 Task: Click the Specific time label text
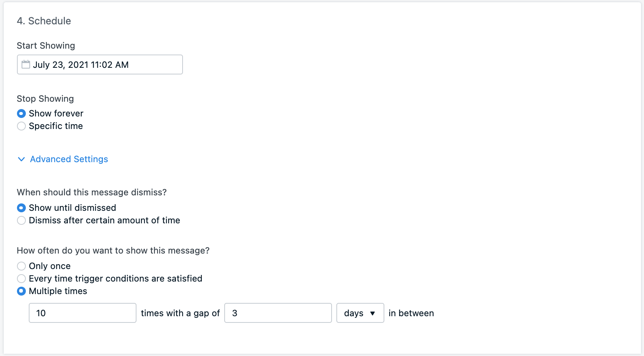pyautogui.click(x=56, y=126)
